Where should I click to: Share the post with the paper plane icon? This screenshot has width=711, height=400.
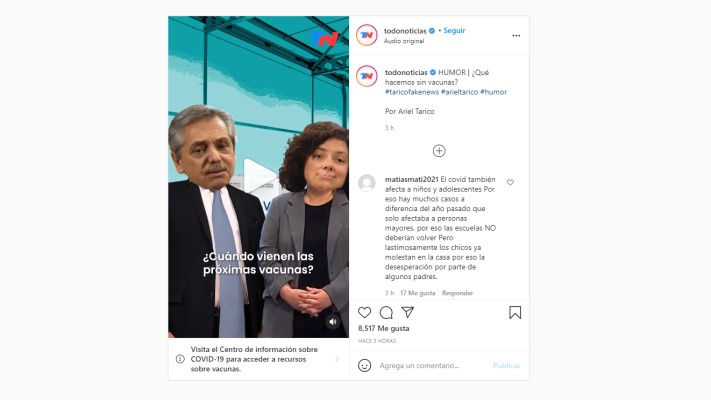click(408, 312)
